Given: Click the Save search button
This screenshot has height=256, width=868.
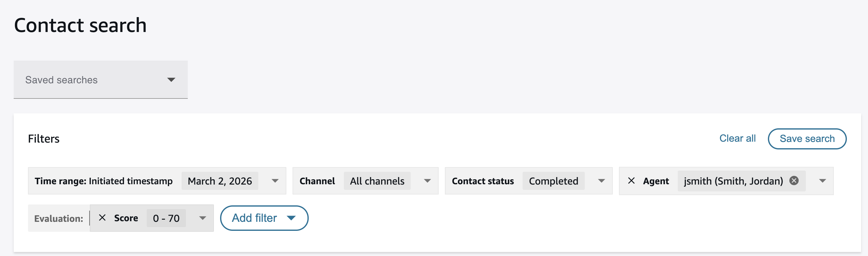Looking at the screenshot, I should pyautogui.click(x=807, y=139).
